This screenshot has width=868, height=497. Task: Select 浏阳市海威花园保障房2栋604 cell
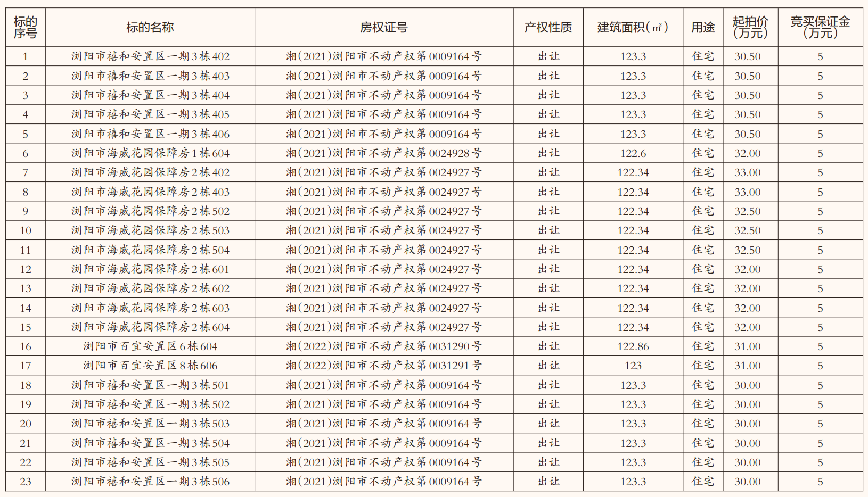[150, 327]
